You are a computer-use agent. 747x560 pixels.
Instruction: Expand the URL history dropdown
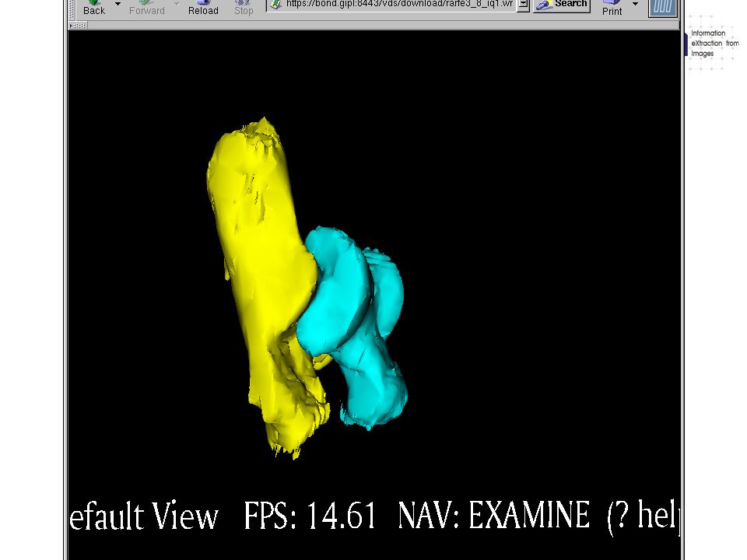(523, 5)
